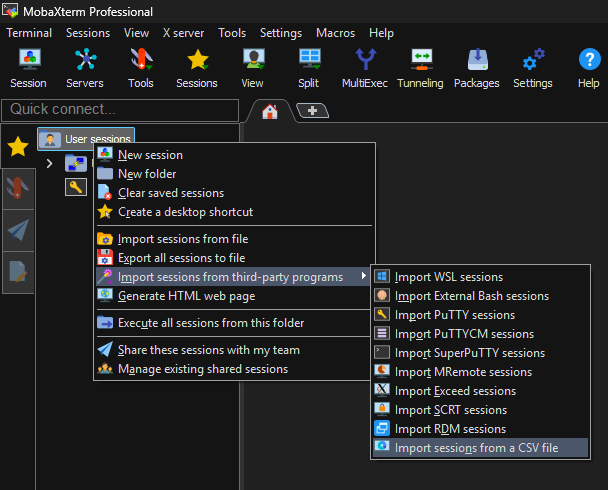Select Import RDM sessions
The width and height of the screenshot is (608, 490).
[480, 429]
